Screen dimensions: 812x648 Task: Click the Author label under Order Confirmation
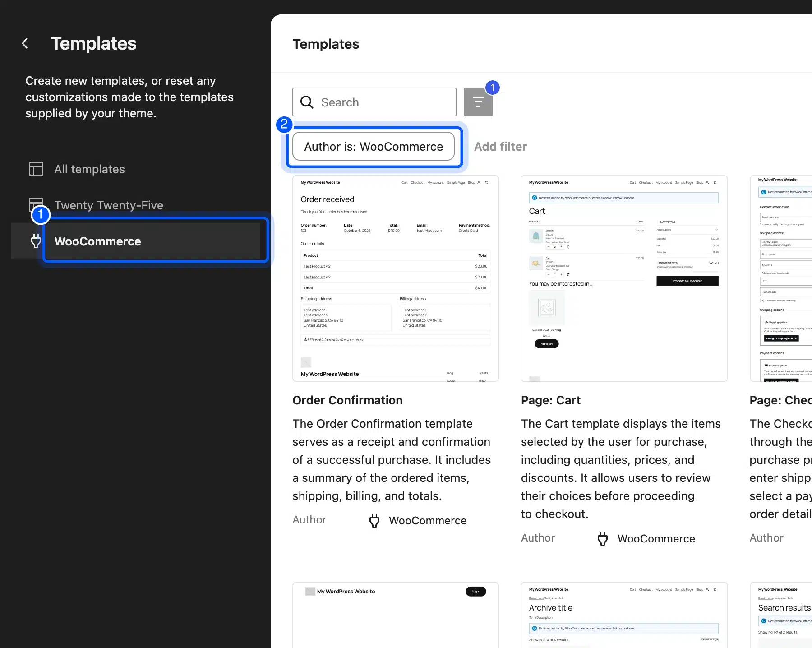click(309, 520)
